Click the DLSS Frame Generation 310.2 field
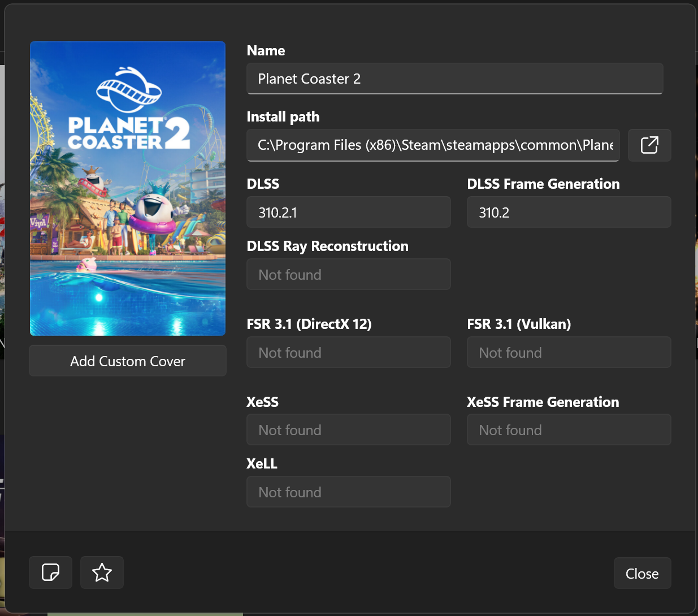 (569, 212)
